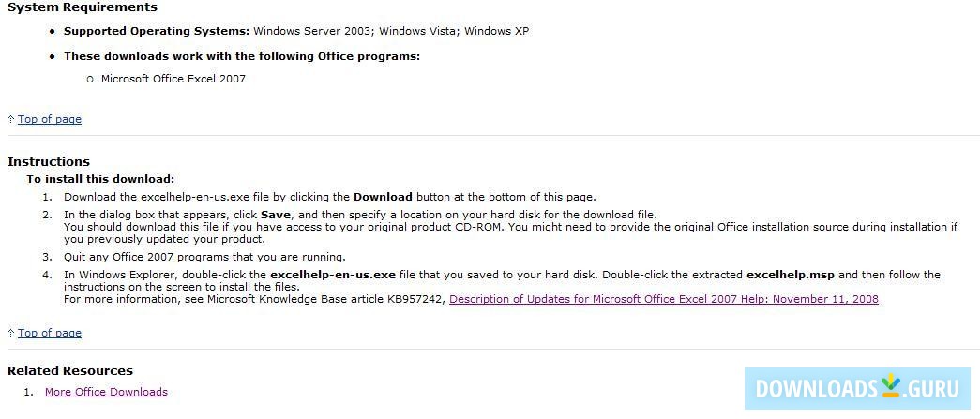Screen dimensions: 980x419
Task: Click the bold word Download in step 1
Action: pos(383,197)
